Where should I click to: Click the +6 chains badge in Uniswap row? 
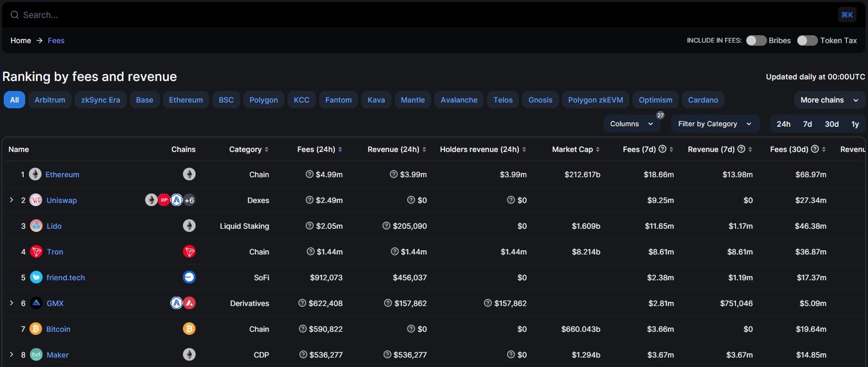[x=189, y=200]
